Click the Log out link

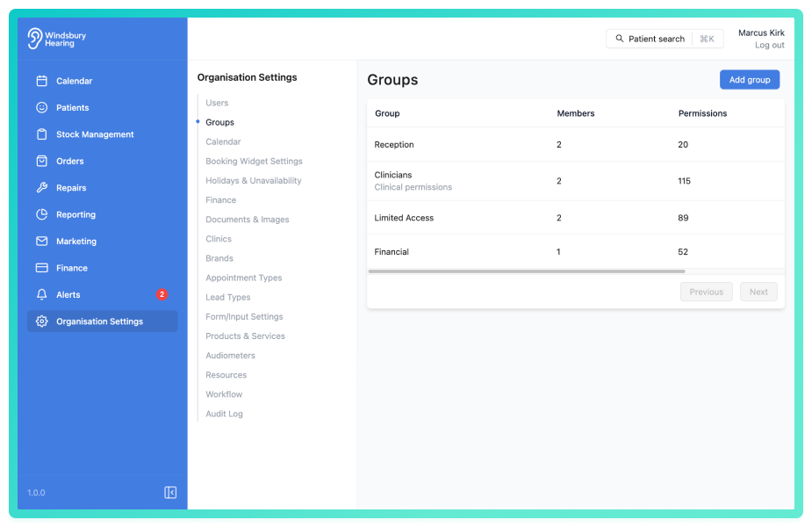click(770, 45)
